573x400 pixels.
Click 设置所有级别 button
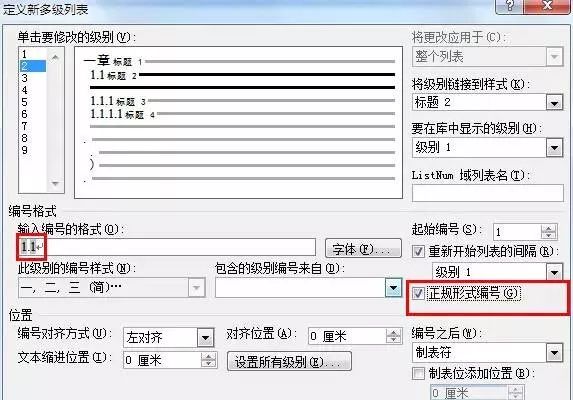point(289,361)
